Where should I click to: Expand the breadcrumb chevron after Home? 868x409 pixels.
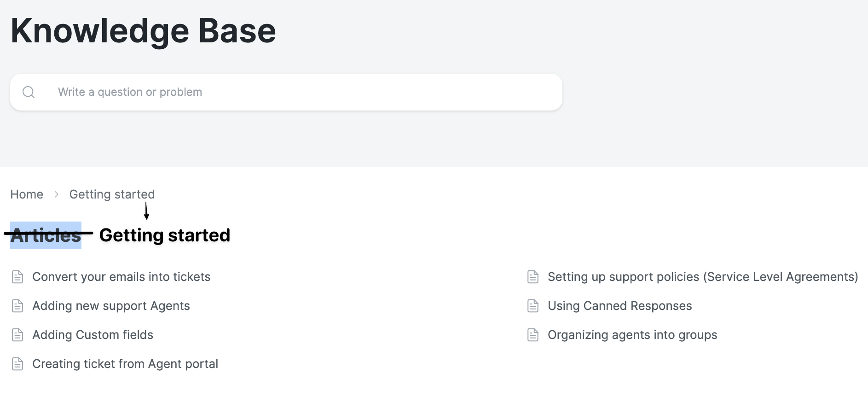pos(56,194)
